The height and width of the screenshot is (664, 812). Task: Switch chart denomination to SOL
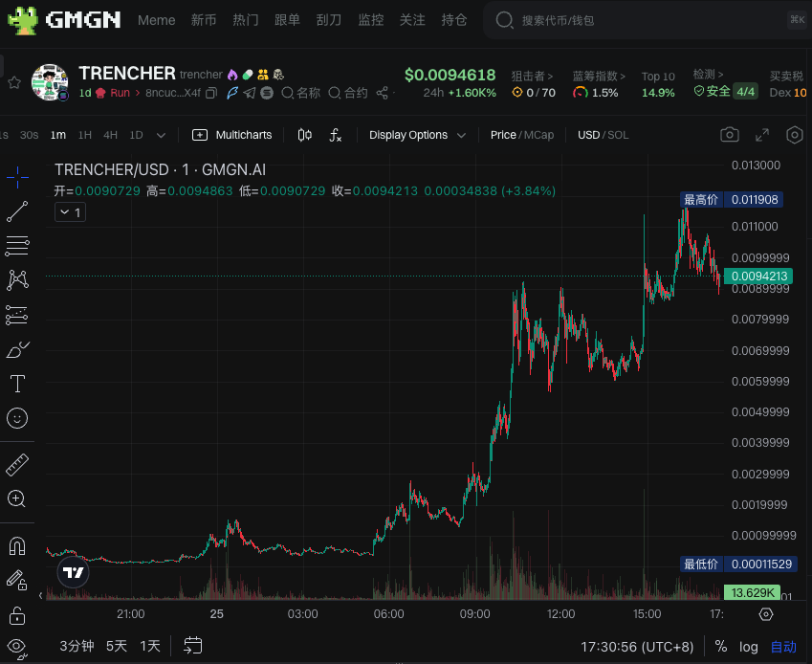coord(618,135)
